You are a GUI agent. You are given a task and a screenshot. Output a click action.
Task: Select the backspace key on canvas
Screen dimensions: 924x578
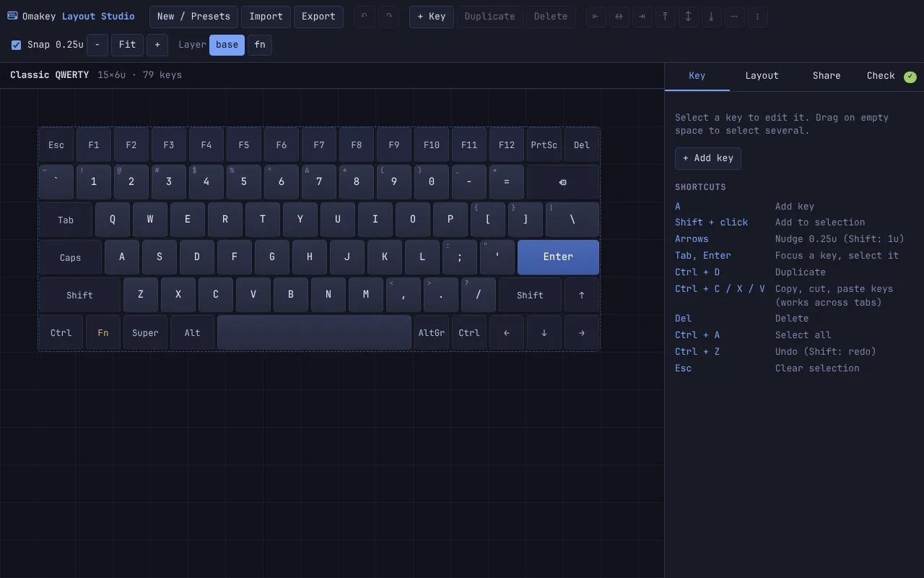pyautogui.click(x=563, y=182)
